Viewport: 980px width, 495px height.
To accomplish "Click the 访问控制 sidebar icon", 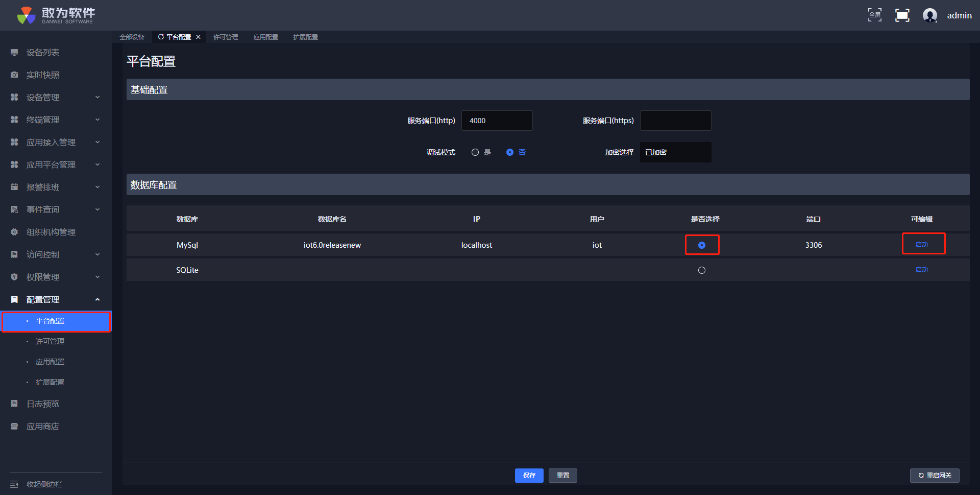I will [14, 255].
